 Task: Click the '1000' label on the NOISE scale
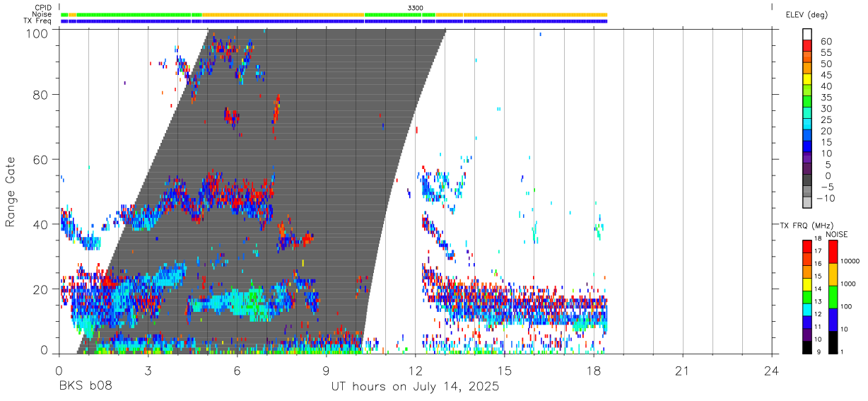(x=849, y=284)
